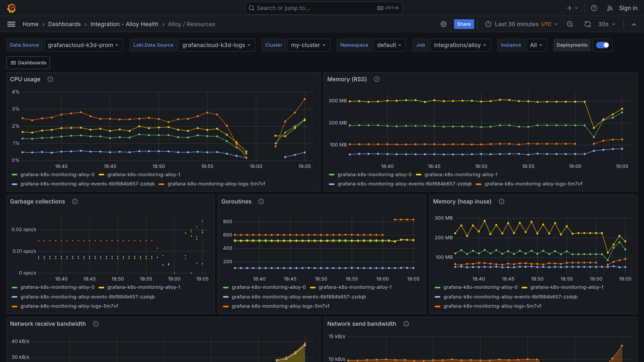Open the hamburger navigation menu
This screenshot has height=362, width=644.
(11, 24)
